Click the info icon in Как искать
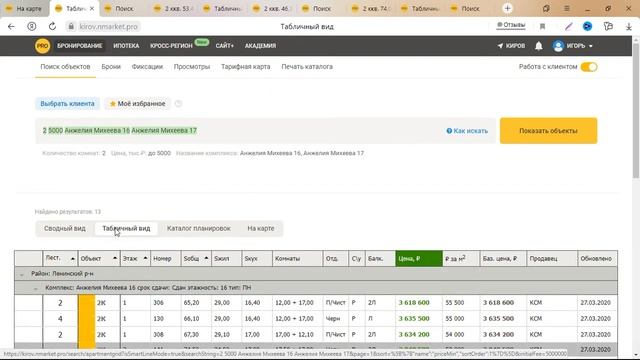 coord(449,131)
